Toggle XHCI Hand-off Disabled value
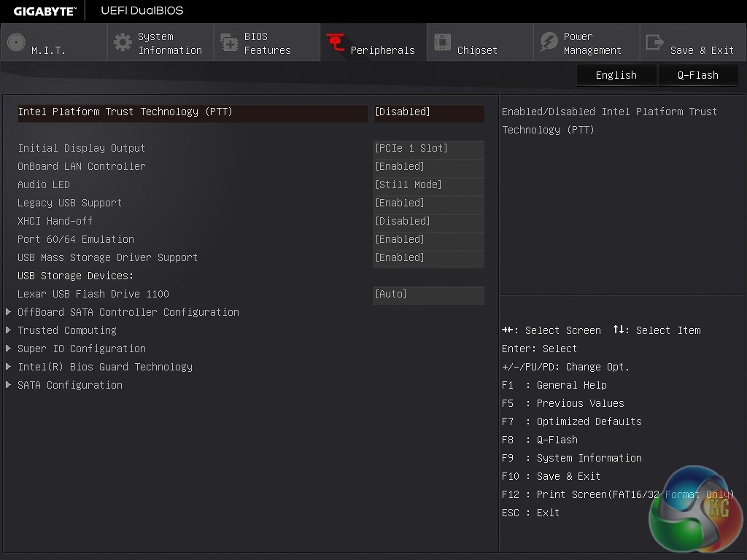Image resolution: width=747 pixels, height=560 pixels. tap(428, 221)
